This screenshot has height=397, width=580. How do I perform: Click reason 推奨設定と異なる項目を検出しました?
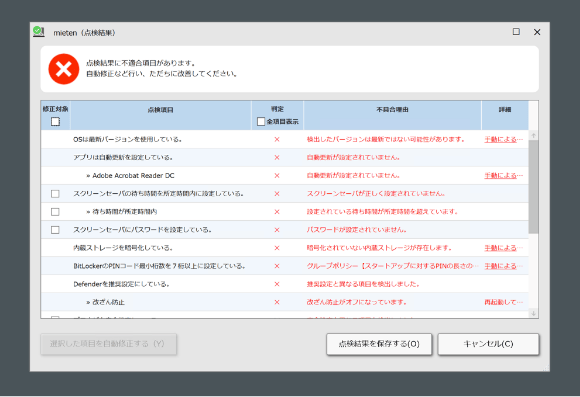click(363, 285)
